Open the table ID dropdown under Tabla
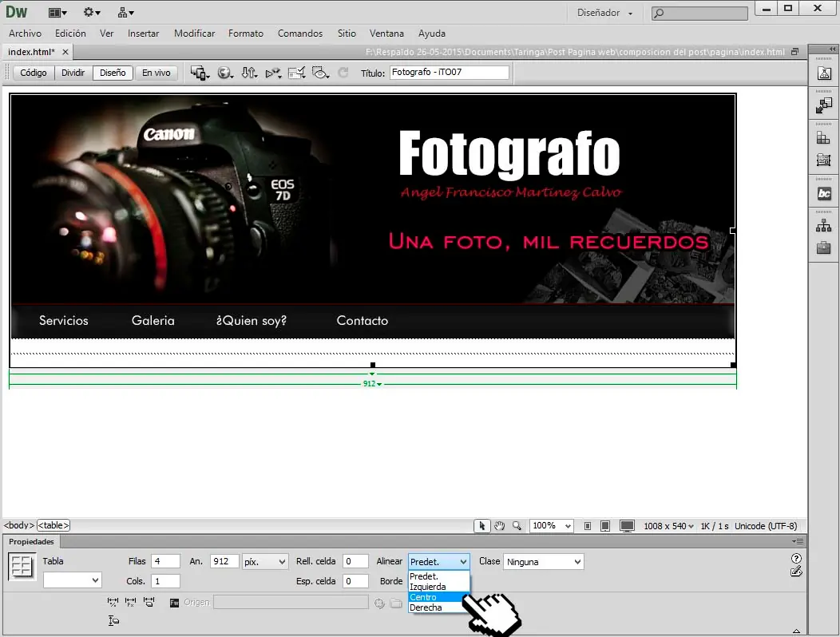The height and width of the screenshot is (637, 840). point(73,580)
